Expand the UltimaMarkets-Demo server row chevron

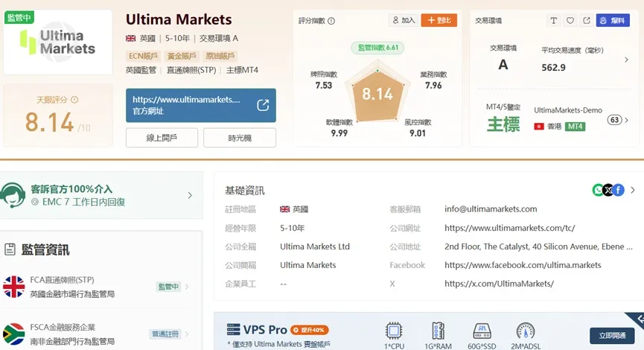[627, 120]
